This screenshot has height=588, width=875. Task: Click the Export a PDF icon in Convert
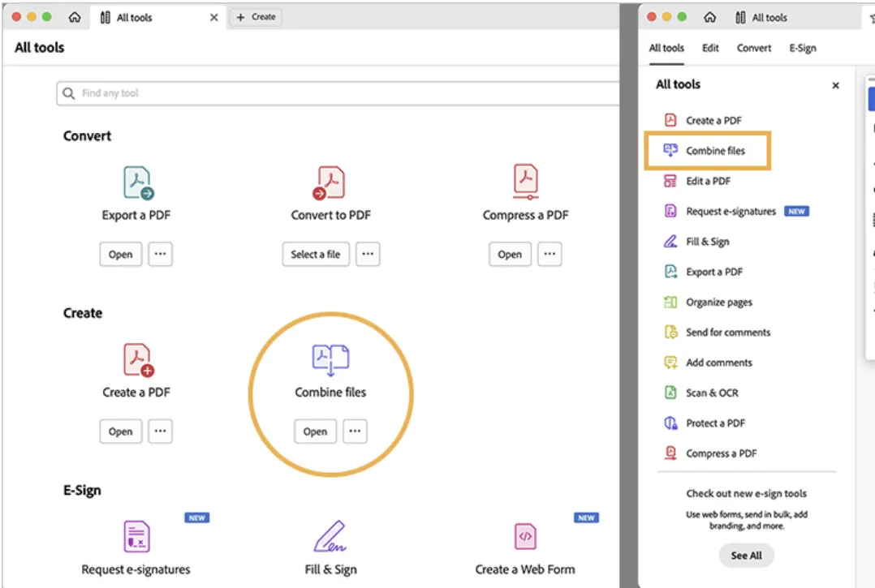(x=138, y=182)
